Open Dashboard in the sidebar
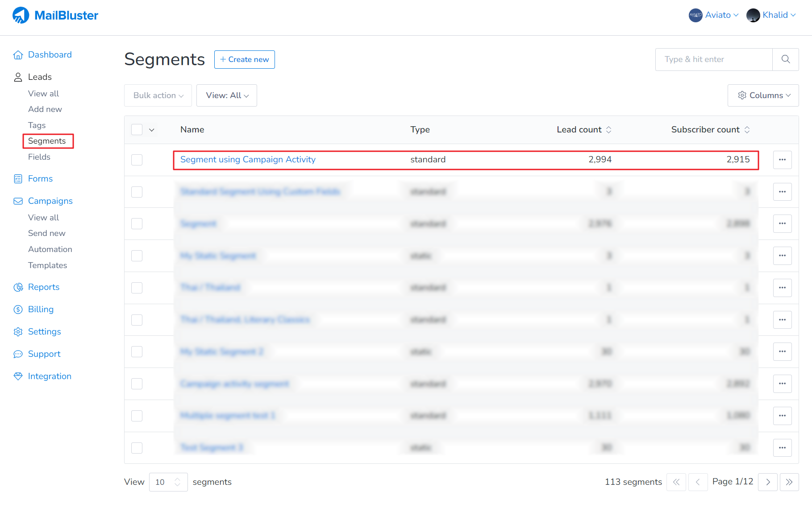 [50, 55]
